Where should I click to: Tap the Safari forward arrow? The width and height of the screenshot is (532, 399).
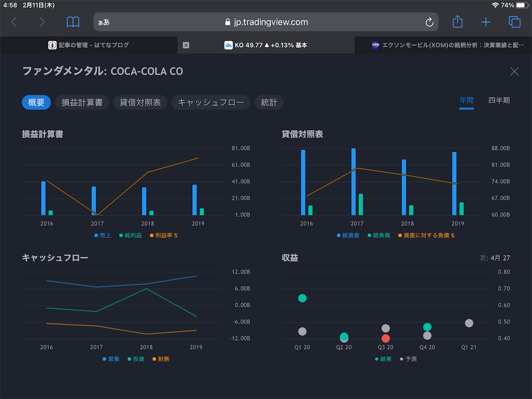pos(42,22)
